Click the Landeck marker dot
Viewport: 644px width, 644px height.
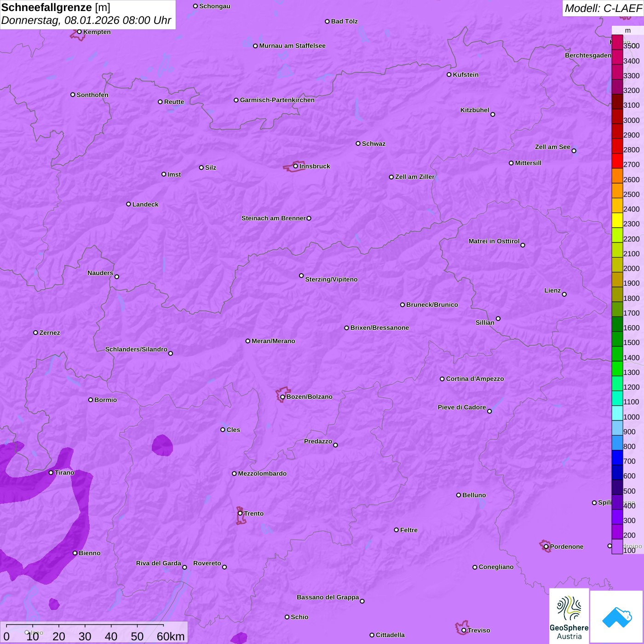point(129,204)
